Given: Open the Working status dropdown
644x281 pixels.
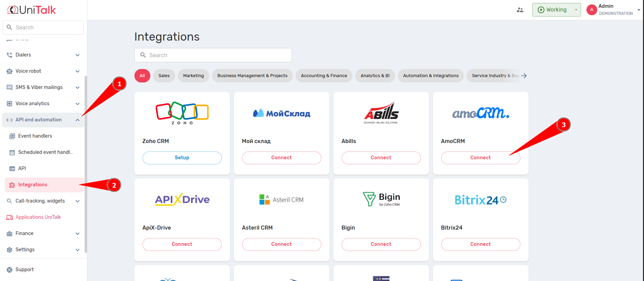Looking at the screenshot, I should pyautogui.click(x=576, y=10).
